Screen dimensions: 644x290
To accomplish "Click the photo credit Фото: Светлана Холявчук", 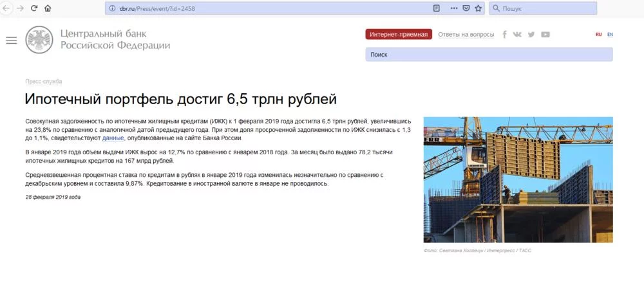I will [x=477, y=250].
